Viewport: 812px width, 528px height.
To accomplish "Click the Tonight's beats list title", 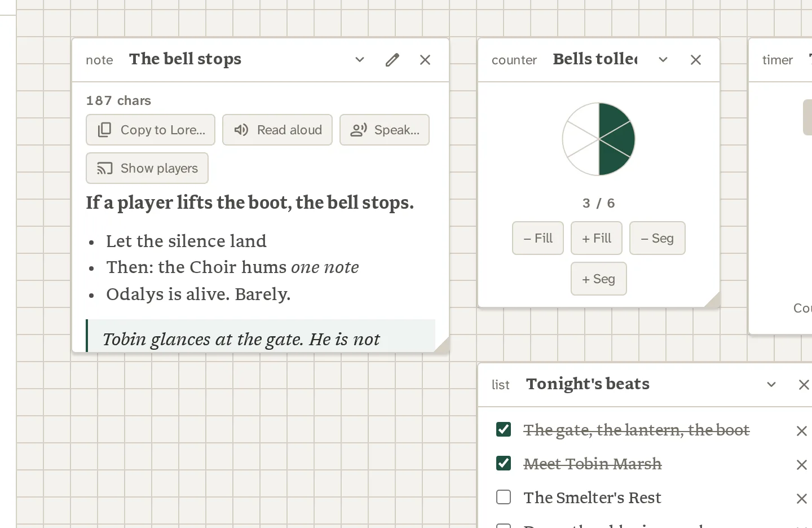I will (588, 384).
